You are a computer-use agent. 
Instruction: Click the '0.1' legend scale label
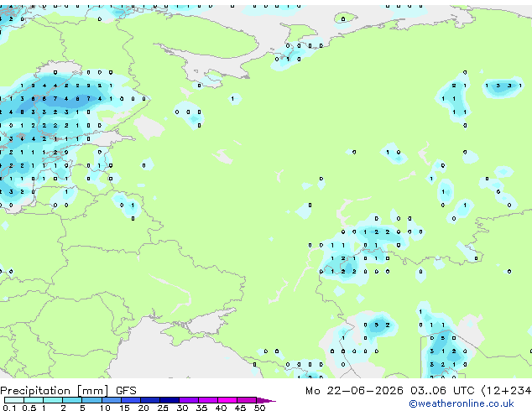click(x=9, y=408)
